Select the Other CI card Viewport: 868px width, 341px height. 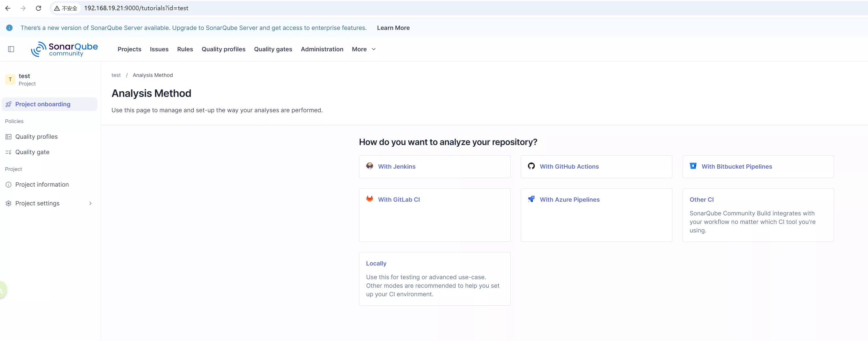click(758, 215)
